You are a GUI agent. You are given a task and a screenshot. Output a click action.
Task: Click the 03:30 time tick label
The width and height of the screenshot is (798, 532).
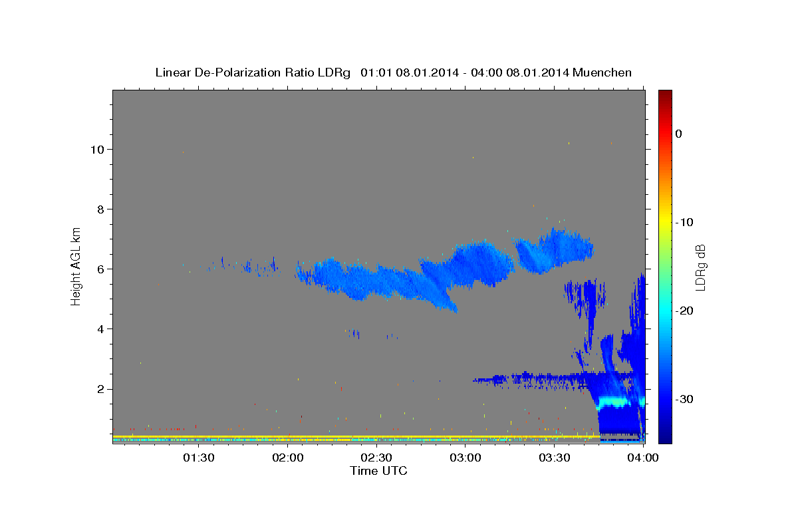555,458
